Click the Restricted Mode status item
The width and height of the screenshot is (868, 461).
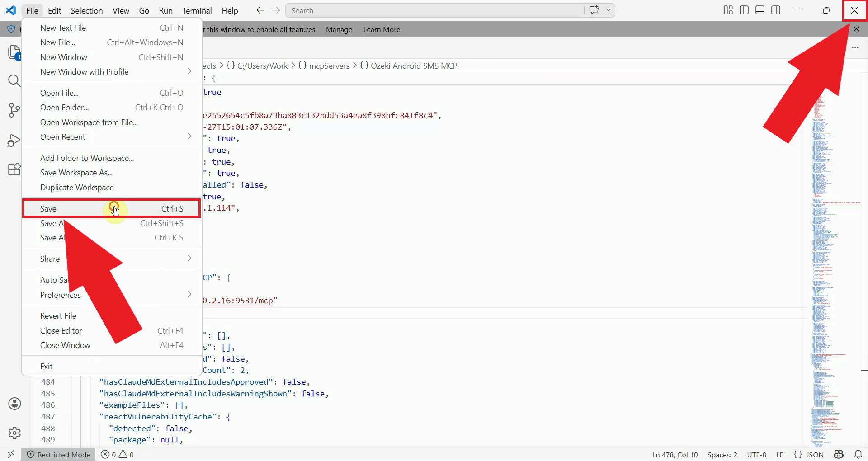[x=58, y=455]
